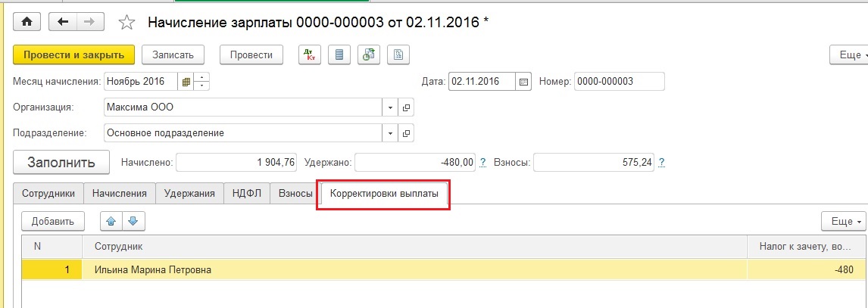
Task: Click the Удержано amount -480,00
Action: (415, 163)
